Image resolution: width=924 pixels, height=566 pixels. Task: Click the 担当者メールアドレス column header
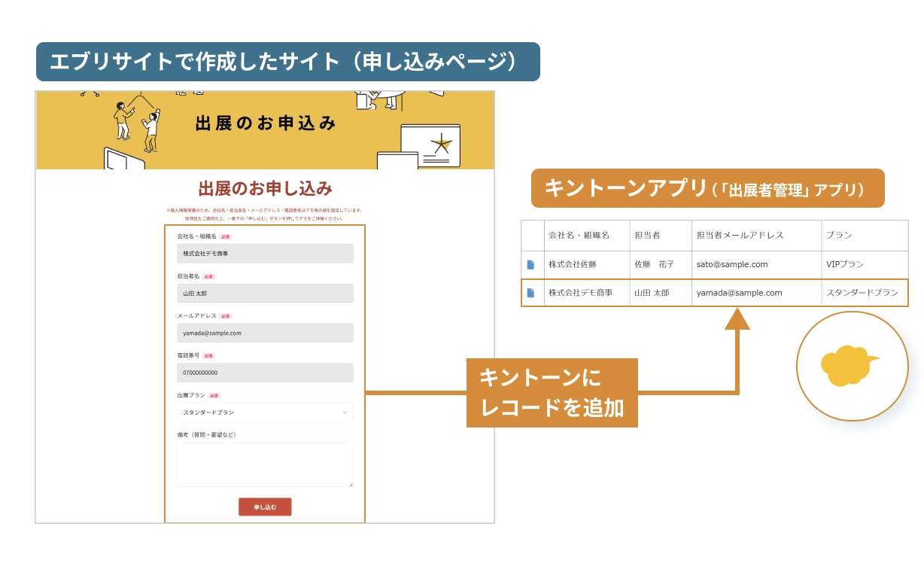[756, 236]
